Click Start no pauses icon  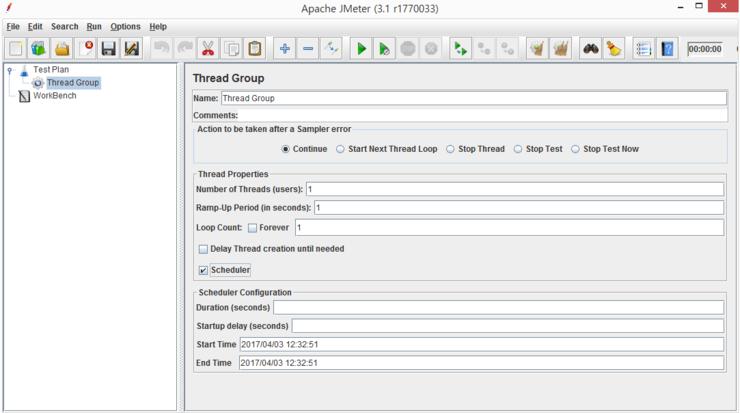point(384,49)
